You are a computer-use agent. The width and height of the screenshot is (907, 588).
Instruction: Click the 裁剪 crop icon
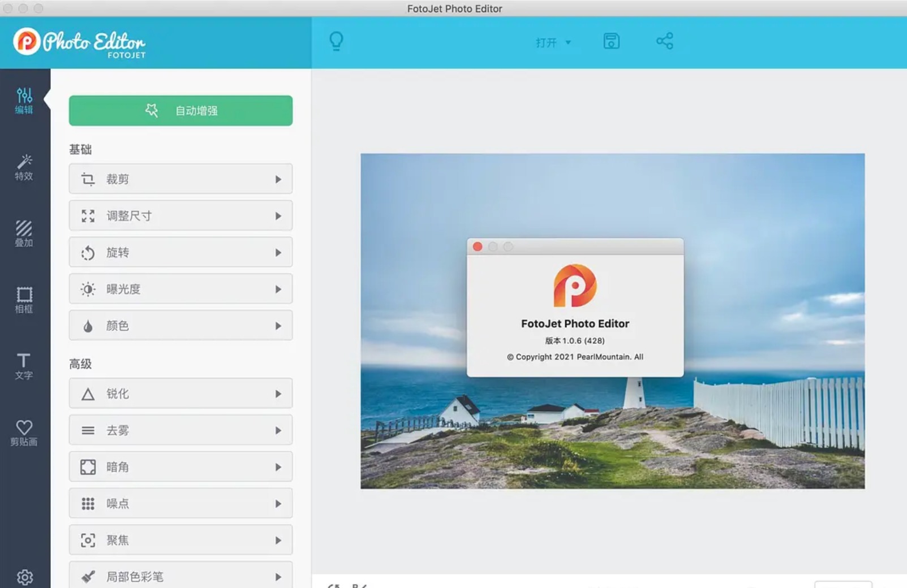pyautogui.click(x=88, y=179)
